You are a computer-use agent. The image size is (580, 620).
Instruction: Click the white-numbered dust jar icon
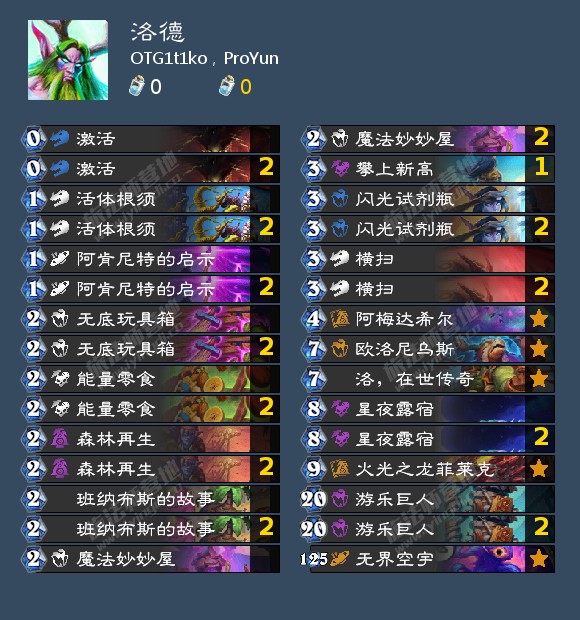(x=137, y=86)
